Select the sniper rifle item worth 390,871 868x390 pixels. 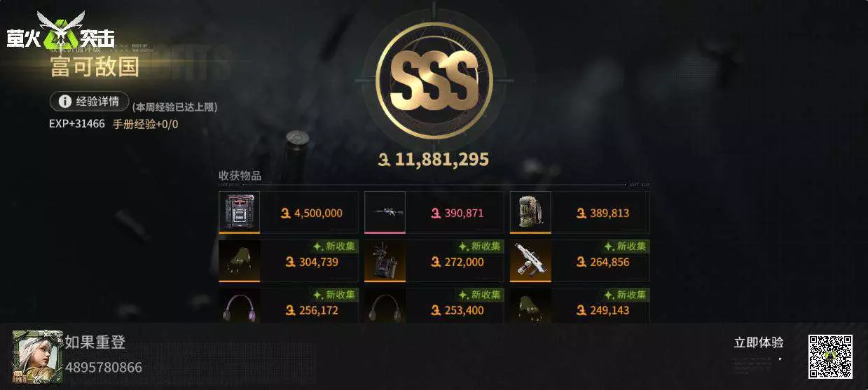434,213
